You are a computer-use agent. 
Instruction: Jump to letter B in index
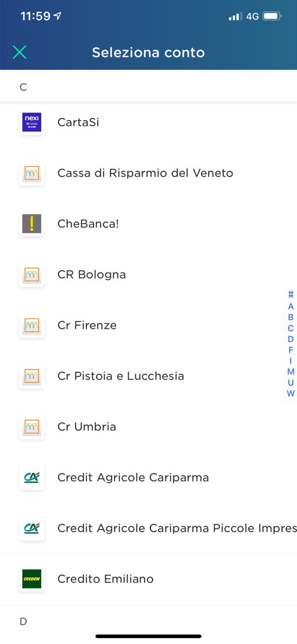pyautogui.click(x=290, y=317)
